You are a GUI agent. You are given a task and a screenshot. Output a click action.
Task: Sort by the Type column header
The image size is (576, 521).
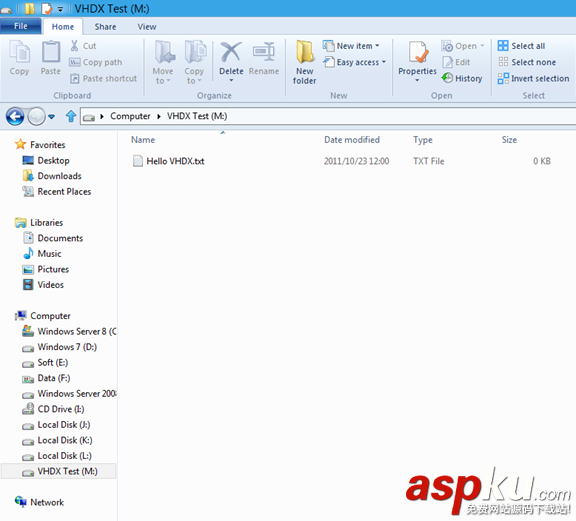click(x=422, y=140)
